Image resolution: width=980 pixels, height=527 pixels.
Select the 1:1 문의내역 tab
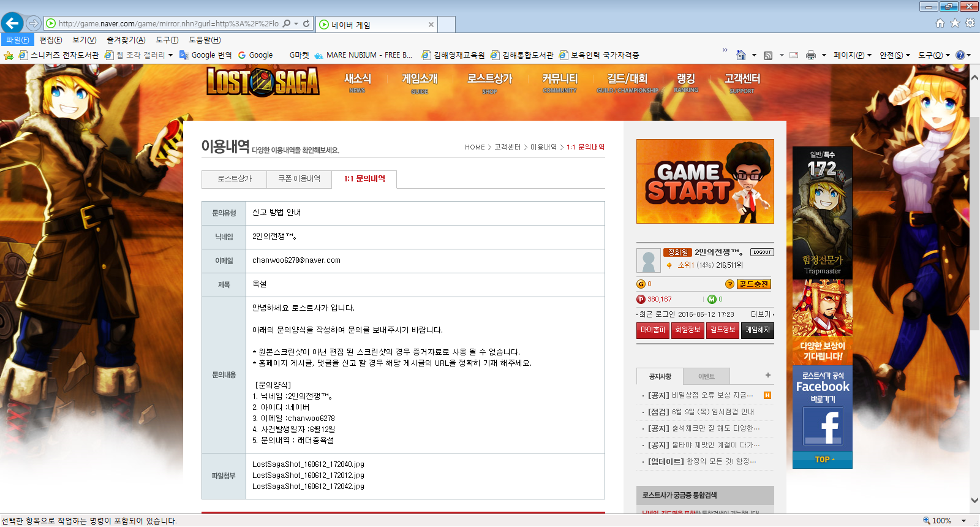(x=364, y=179)
